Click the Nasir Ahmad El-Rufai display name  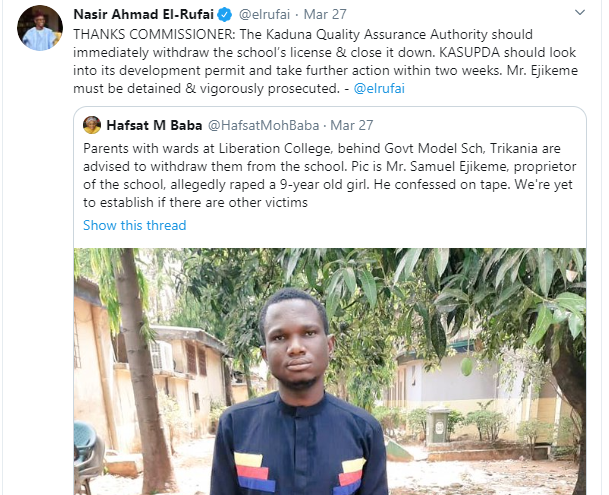146,15
